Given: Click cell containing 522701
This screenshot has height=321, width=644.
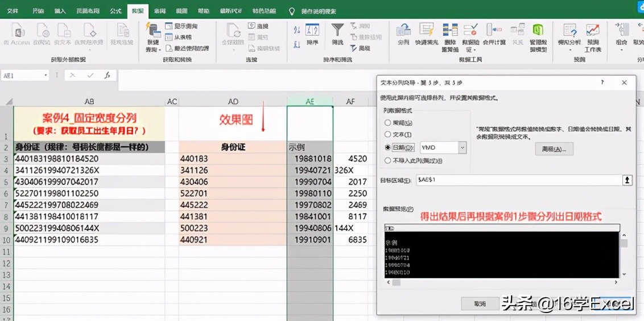Looking at the screenshot, I should tap(233, 193).
